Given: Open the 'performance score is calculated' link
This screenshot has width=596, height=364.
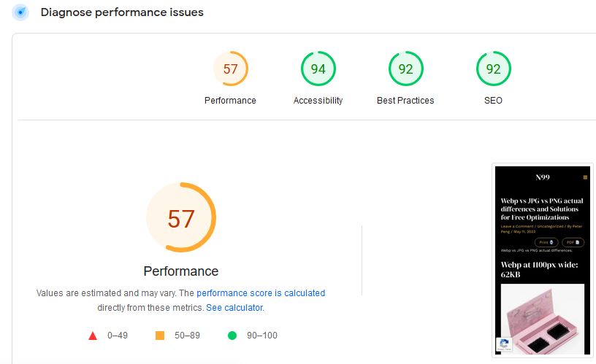Looking at the screenshot, I should tap(261, 293).
